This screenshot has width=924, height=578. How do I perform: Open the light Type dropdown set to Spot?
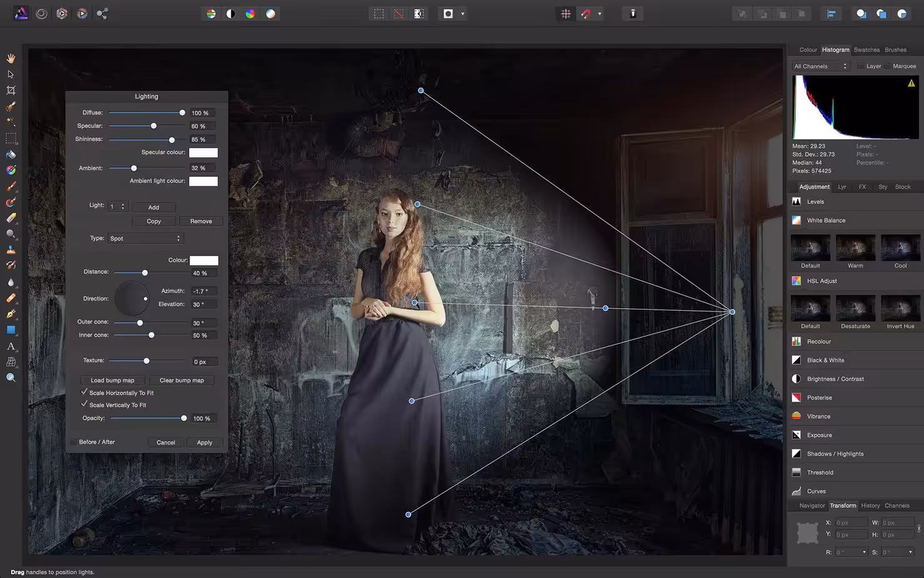[145, 238]
